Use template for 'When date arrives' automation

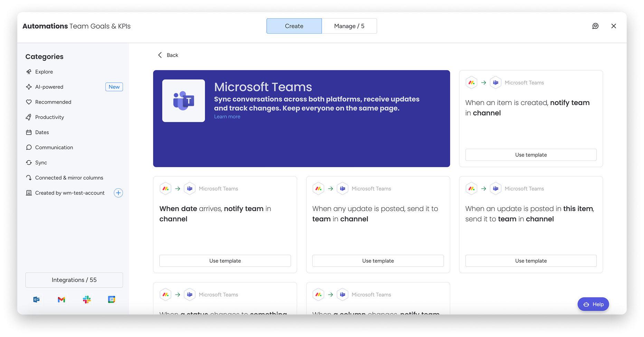point(225,261)
